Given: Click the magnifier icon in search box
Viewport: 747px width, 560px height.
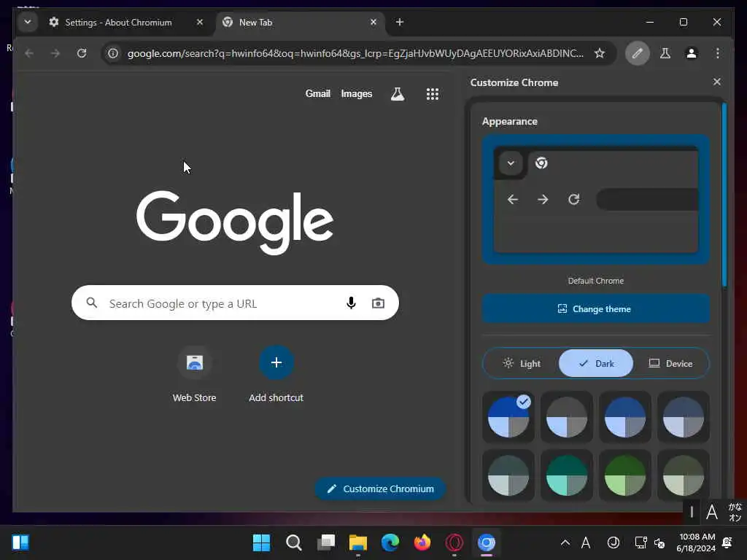Looking at the screenshot, I should tap(92, 303).
